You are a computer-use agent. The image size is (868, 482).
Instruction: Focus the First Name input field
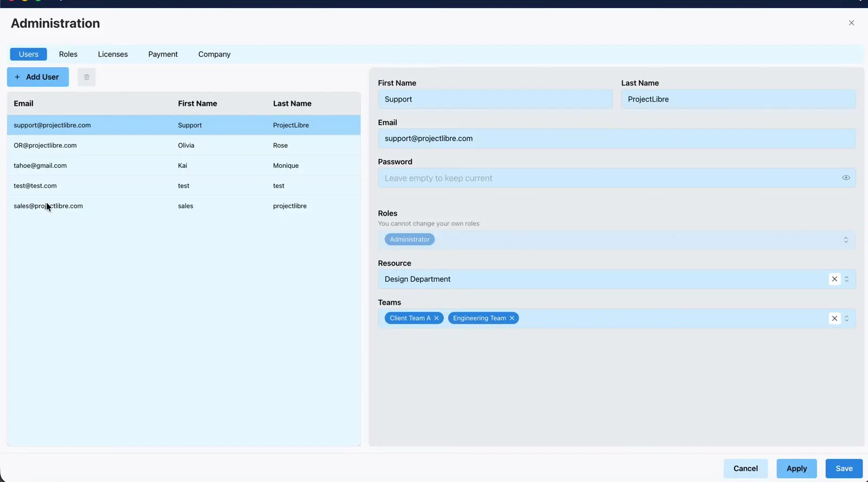pos(495,99)
